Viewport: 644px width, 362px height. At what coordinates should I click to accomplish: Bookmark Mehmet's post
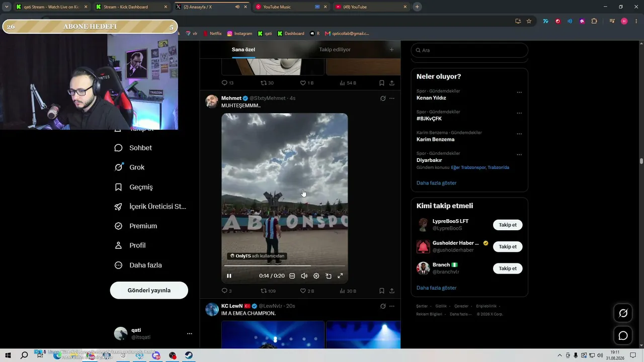(x=382, y=291)
